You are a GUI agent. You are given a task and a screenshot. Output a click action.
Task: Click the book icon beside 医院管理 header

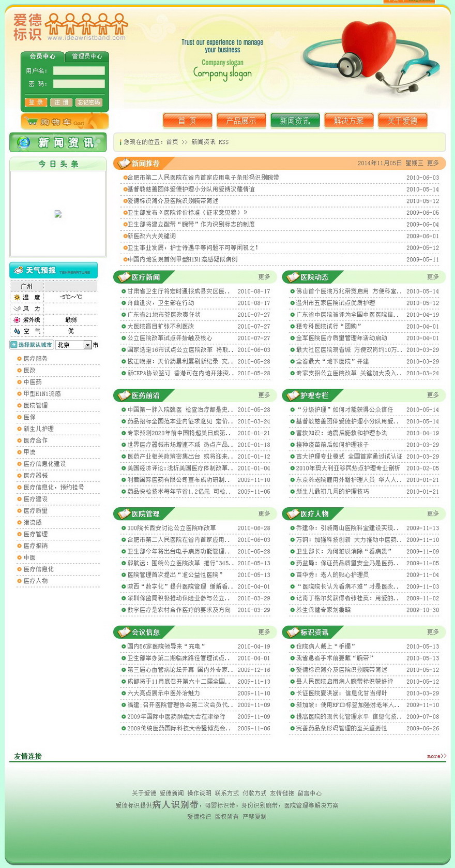click(124, 514)
